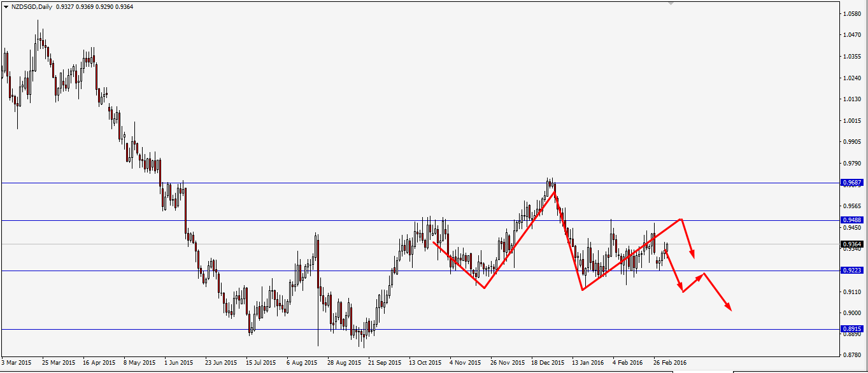Click the 25 Mar 2015 date label
The image size is (868, 373).
(x=59, y=362)
